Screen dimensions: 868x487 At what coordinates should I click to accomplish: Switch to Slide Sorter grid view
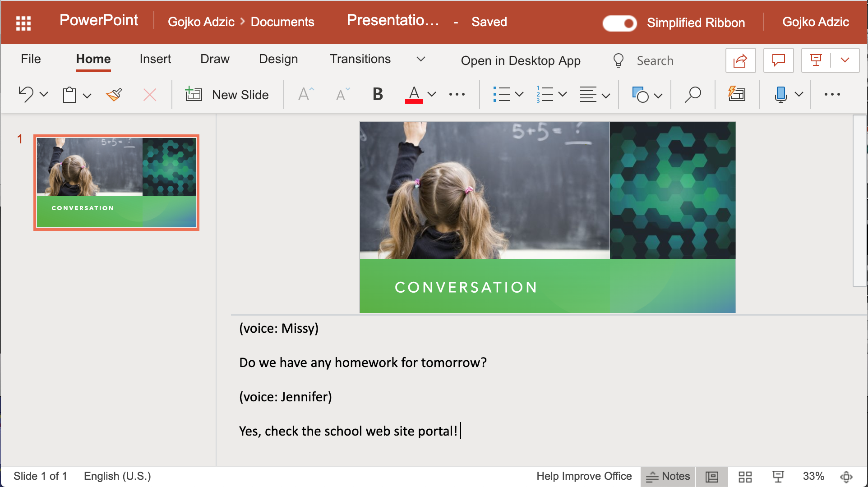coord(745,477)
